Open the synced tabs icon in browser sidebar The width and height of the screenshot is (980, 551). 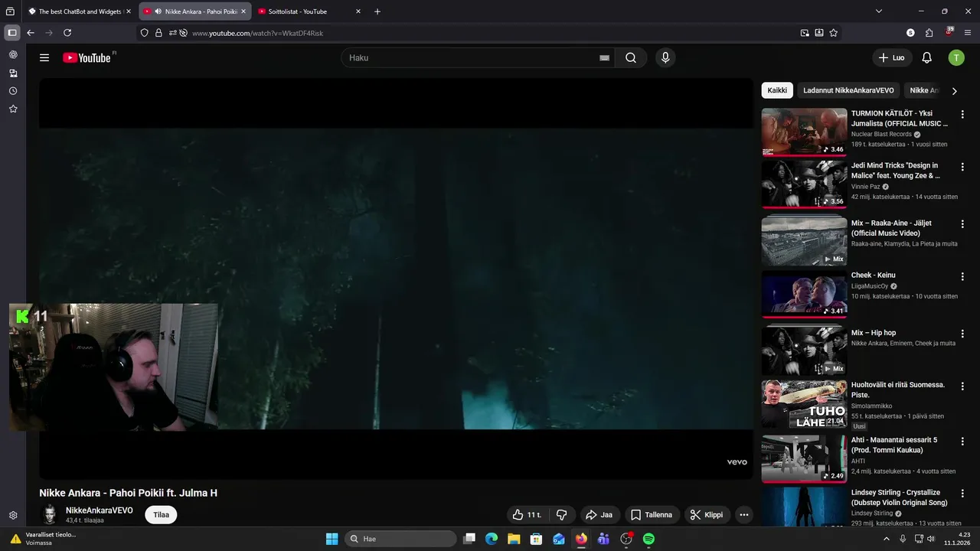pos(13,73)
